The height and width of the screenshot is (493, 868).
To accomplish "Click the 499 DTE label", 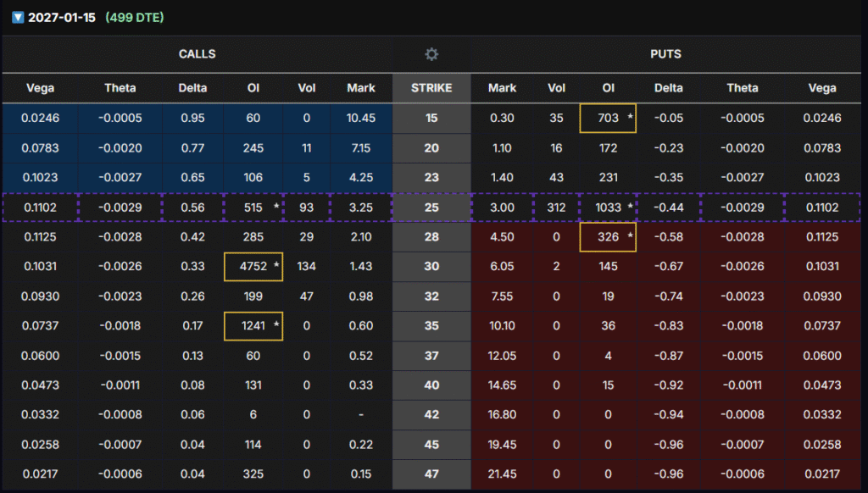I will coord(135,18).
